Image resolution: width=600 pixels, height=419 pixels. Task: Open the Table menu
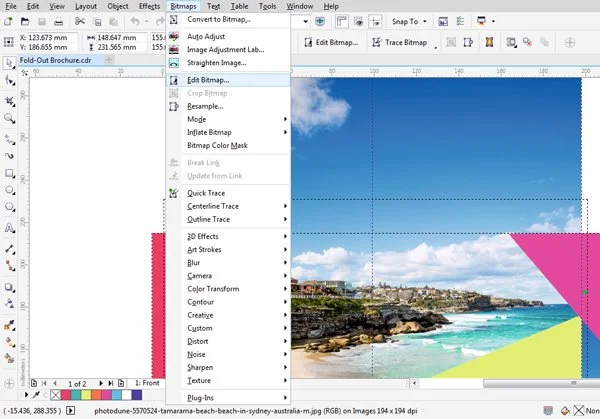coord(239,7)
